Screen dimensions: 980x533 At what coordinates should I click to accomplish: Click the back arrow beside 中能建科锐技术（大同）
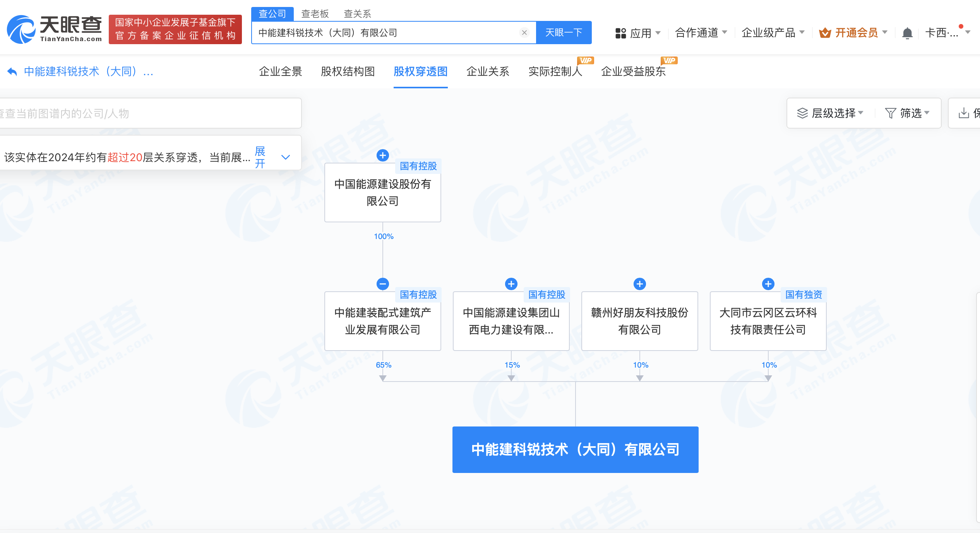(x=11, y=71)
